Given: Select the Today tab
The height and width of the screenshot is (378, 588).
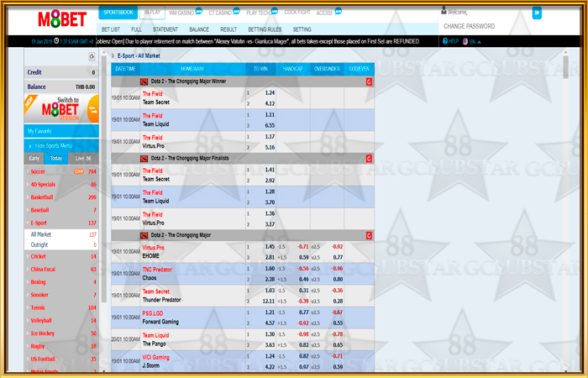Looking at the screenshot, I should (x=56, y=158).
